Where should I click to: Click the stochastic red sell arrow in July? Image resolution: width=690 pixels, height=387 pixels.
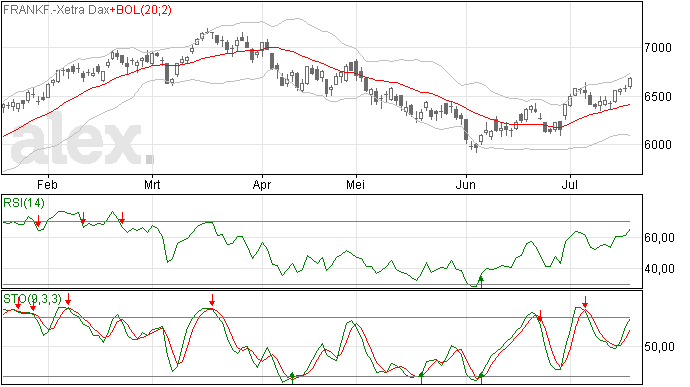point(585,302)
